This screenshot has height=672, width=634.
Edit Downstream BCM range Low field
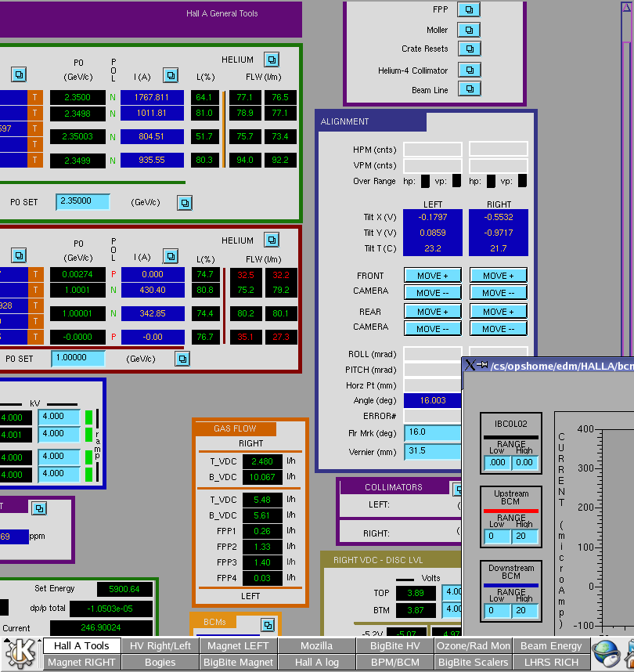[x=497, y=611]
